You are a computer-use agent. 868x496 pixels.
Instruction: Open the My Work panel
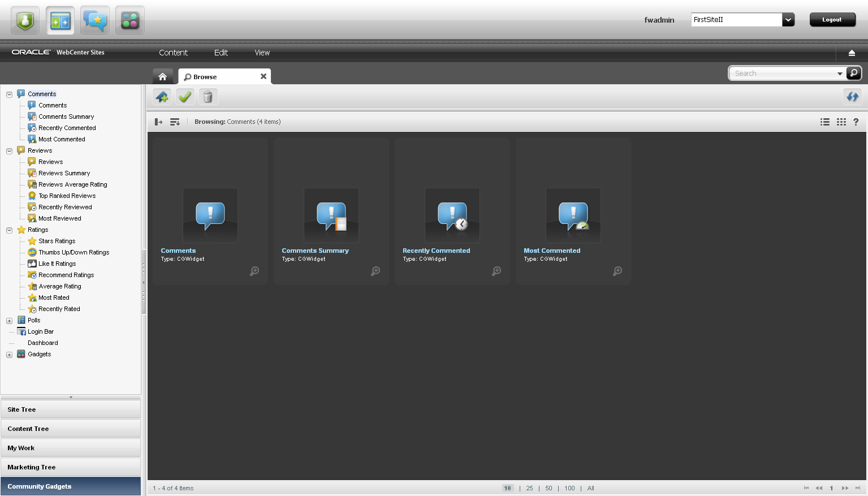tap(71, 448)
